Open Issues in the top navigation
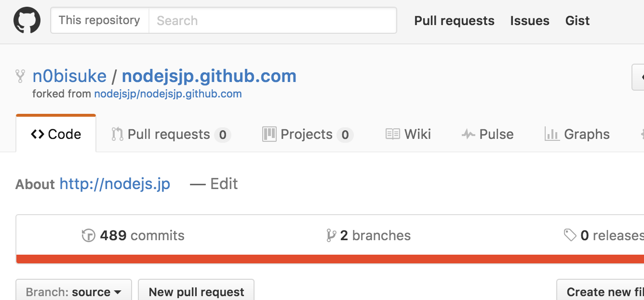Screen dimensions: 644x300 pos(530,21)
